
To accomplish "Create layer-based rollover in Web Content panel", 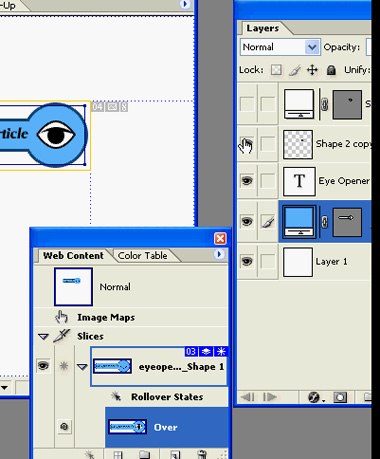I will [90, 454].
